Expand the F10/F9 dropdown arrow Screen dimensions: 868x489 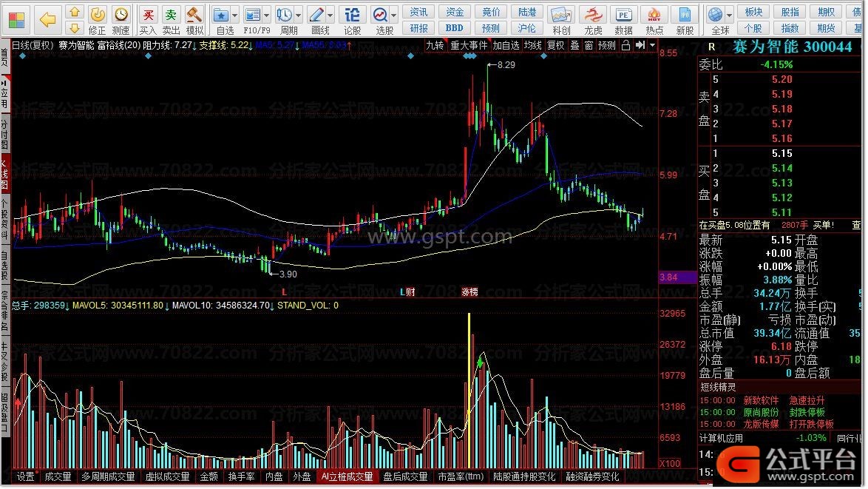[267, 15]
